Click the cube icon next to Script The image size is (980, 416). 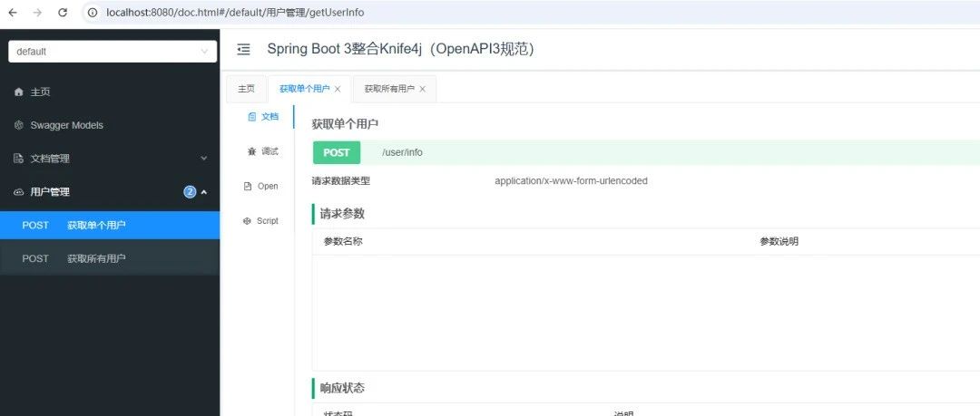pos(246,220)
